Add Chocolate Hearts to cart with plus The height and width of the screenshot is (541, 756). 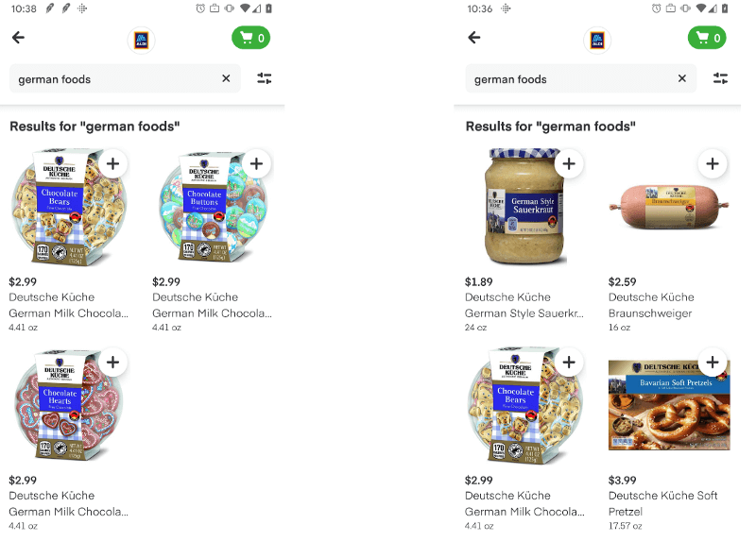112,362
